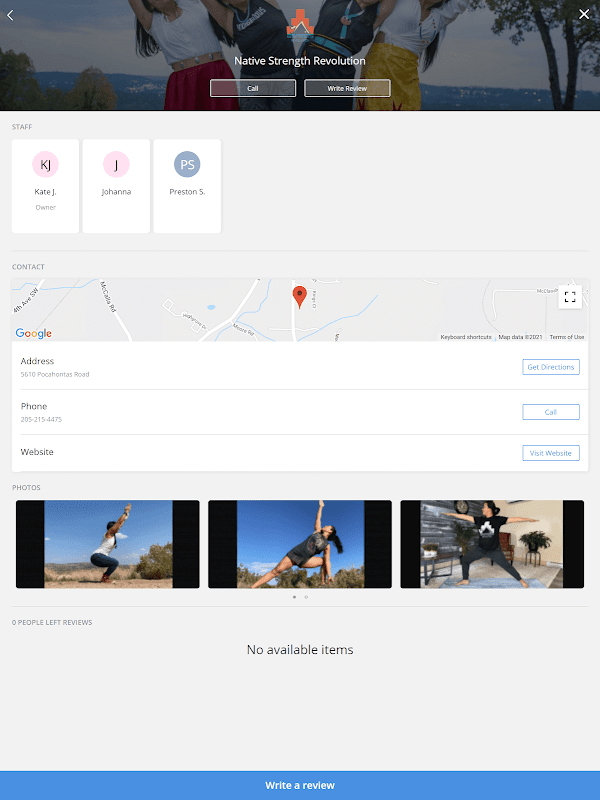
Task: Go back using the left arrow icon
Action: coord(10,15)
